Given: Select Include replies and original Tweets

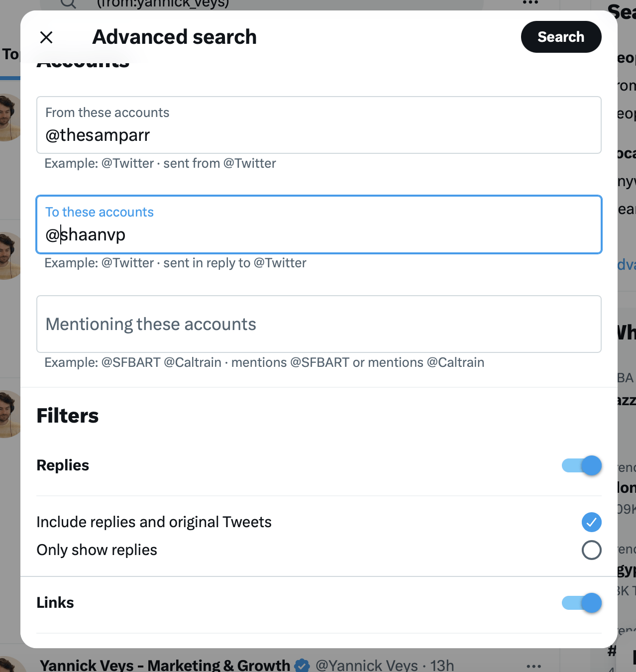Looking at the screenshot, I should (591, 522).
